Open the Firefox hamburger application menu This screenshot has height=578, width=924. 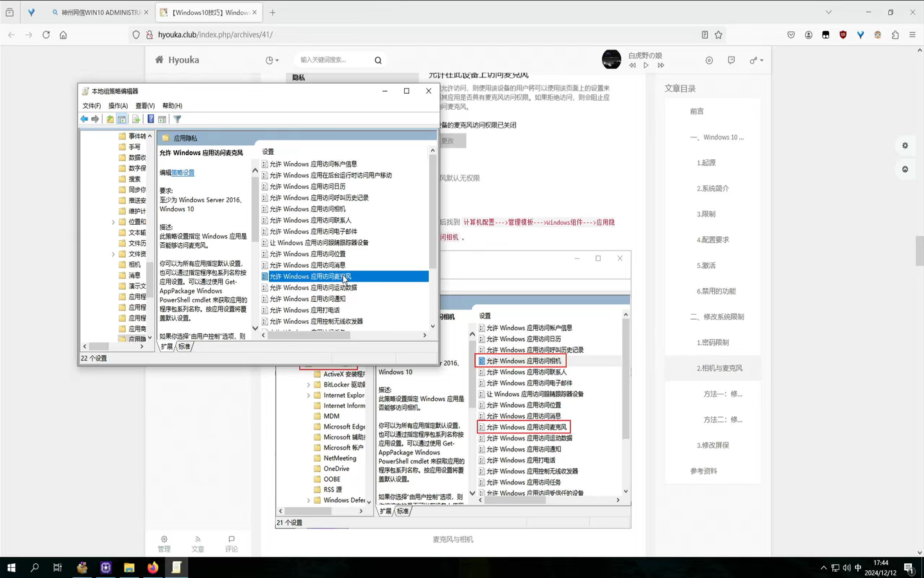[912, 35]
